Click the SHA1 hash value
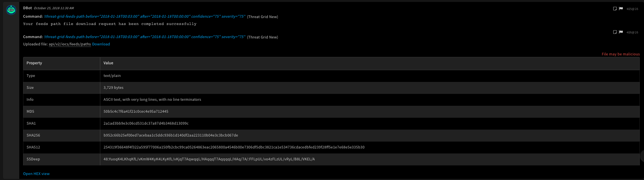This screenshot has width=644, height=180. tap(146, 123)
